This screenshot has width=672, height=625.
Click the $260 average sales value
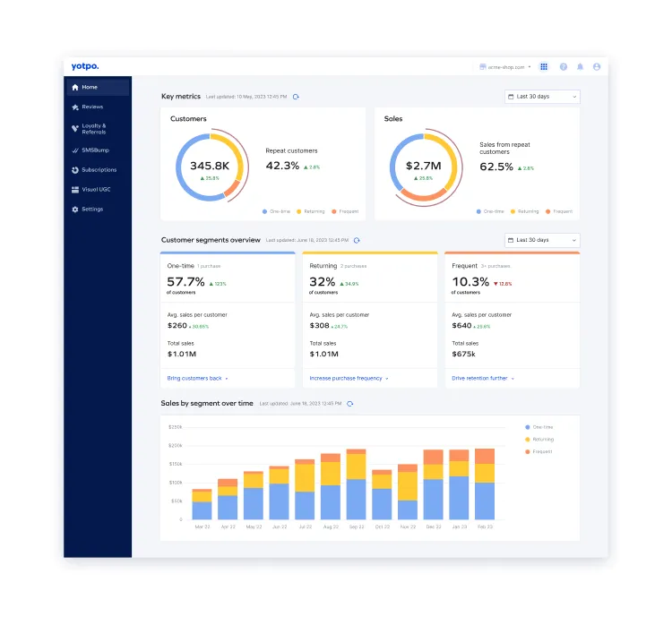pos(177,326)
